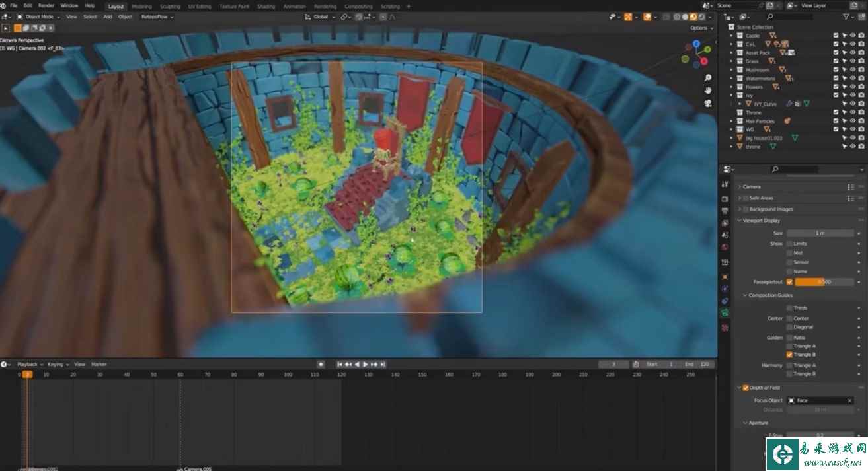The image size is (868, 471).
Task: Click the zoom magnifier icon in viewport
Action: click(x=707, y=78)
